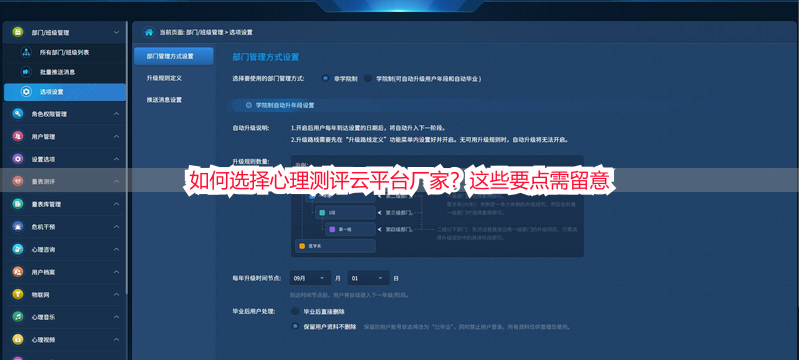Expand 角色权限管理 chevron
Screen dimensions: 799x360
click(116, 114)
